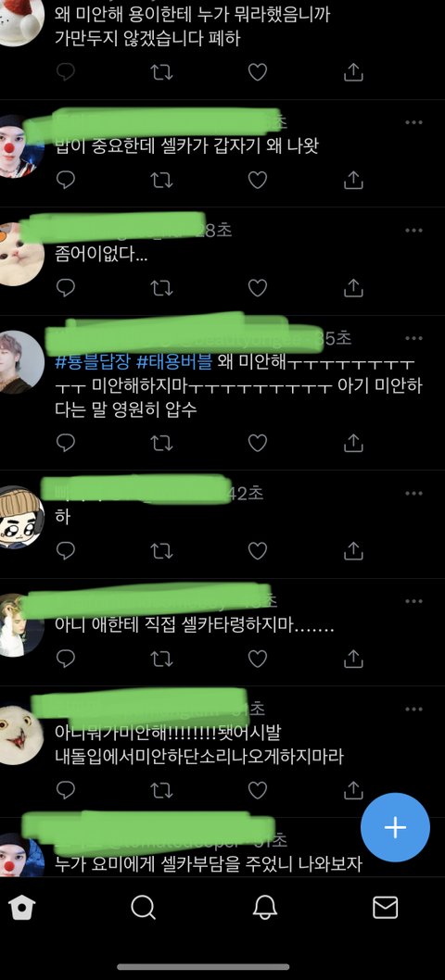Like the '아니 애한테 직접 셀카타령하지마' tweet

pos(257,659)
